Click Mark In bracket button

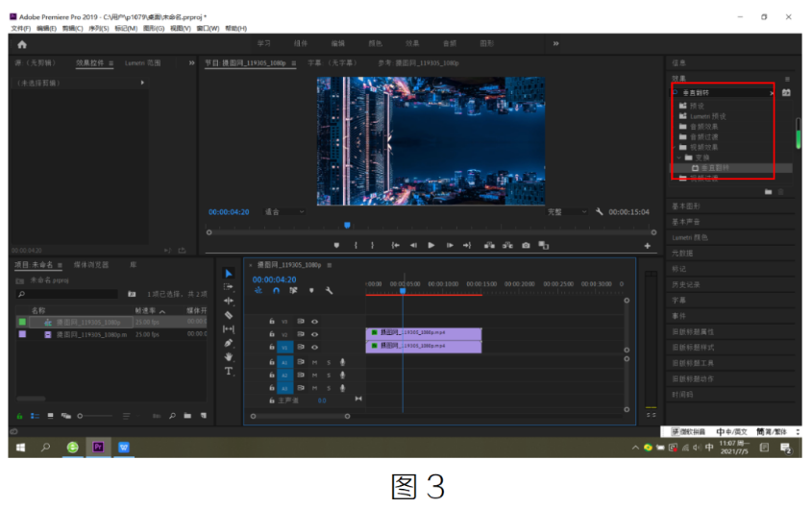pos(356,246)
